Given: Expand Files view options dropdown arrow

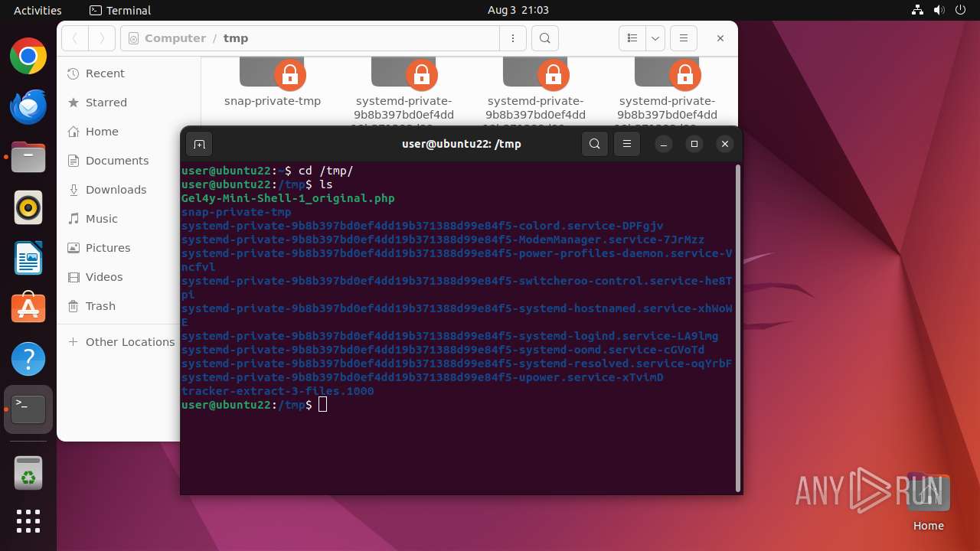Looking at the screenshot, I should coord(655,38).
